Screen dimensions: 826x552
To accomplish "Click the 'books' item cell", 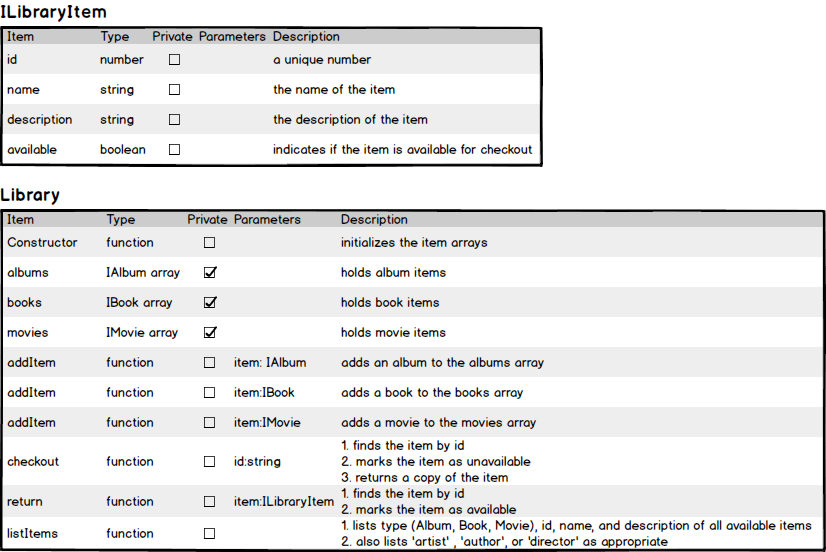I will click(x=24, y=302).
